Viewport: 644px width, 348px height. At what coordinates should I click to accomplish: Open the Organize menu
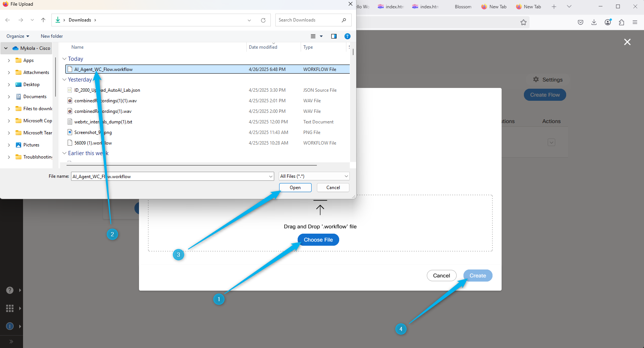[x=17, y=36]
